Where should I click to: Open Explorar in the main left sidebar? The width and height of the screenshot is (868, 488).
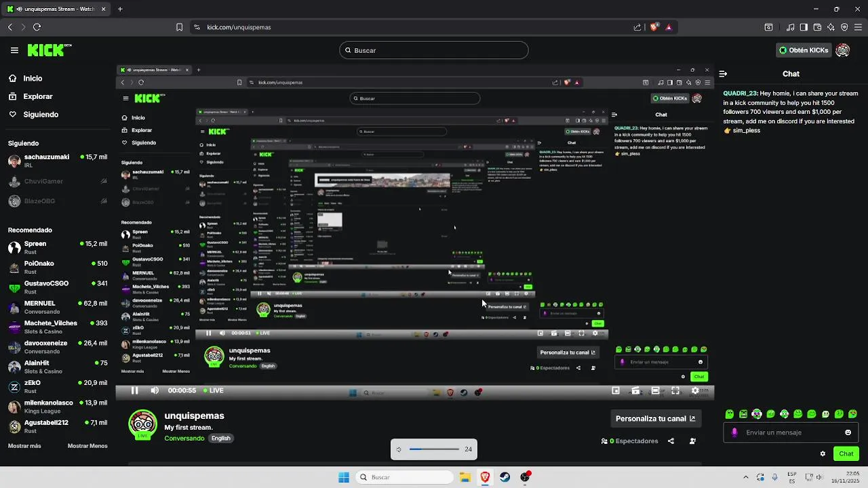tap(31, 96)
